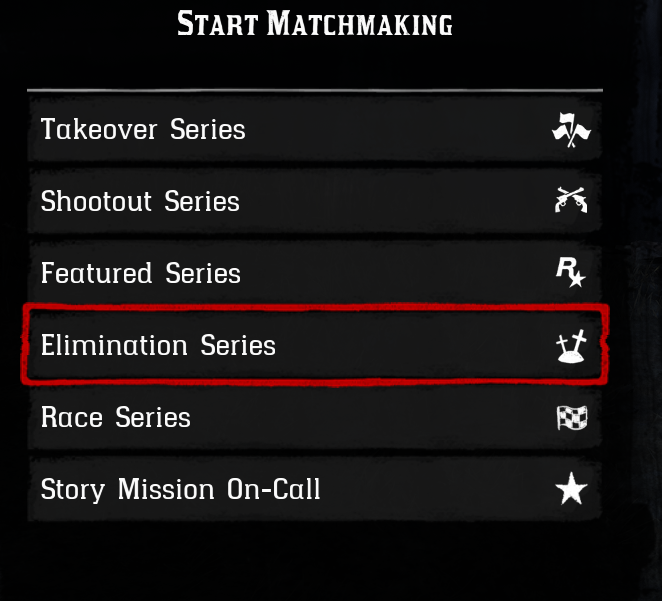Click the "Shootout Series" text label
The width and height of the screenshot is (662, 601).
[x=140, y=201]
